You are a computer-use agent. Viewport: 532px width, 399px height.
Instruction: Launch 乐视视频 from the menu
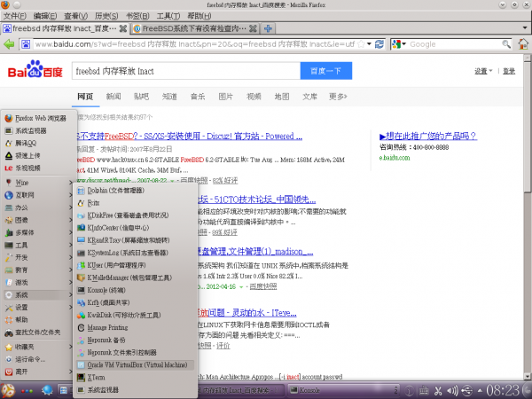(39, 168)
